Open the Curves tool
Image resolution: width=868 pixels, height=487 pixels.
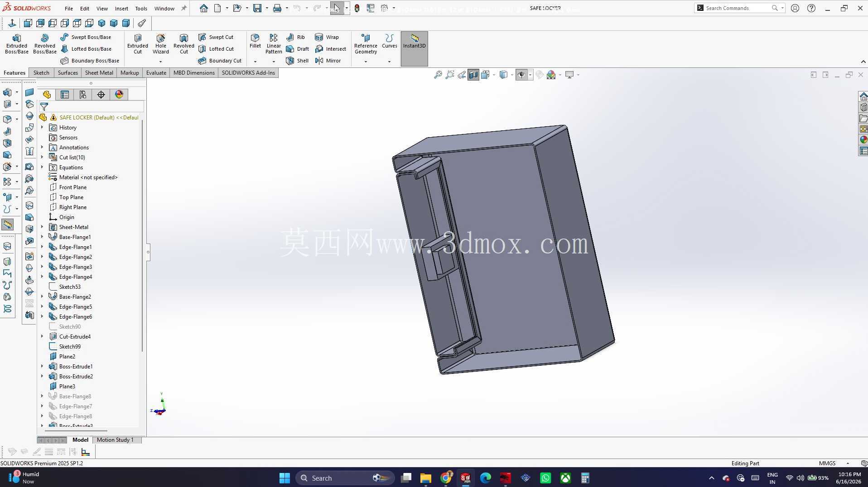coord(389,41)
